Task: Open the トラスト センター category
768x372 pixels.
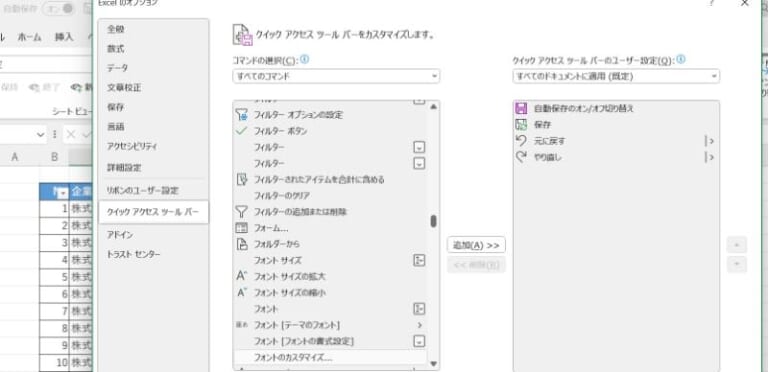Action: (134, 255)
